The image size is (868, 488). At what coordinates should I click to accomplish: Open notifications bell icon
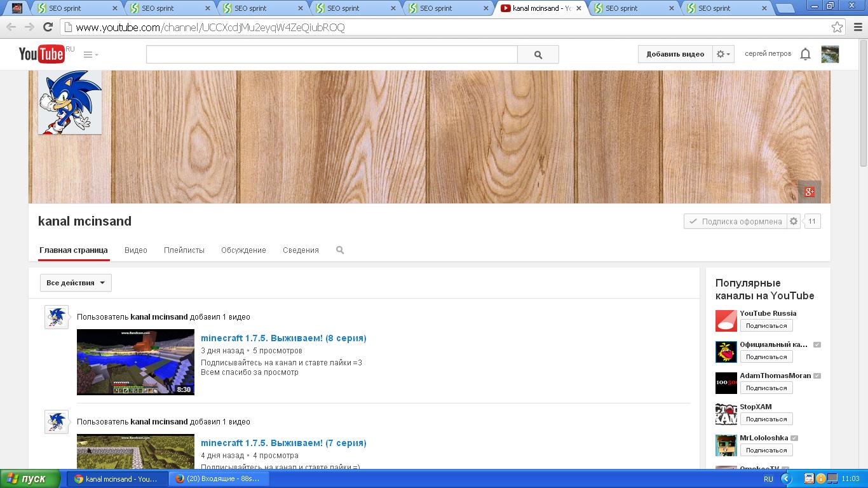tap(805, 55)
